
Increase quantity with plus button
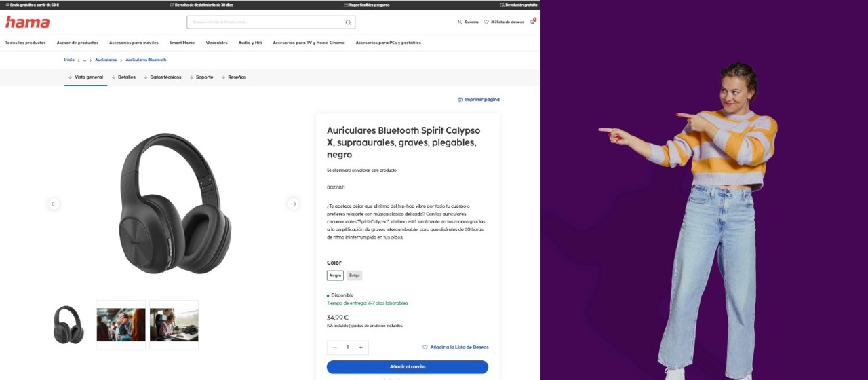coord(361,347)
